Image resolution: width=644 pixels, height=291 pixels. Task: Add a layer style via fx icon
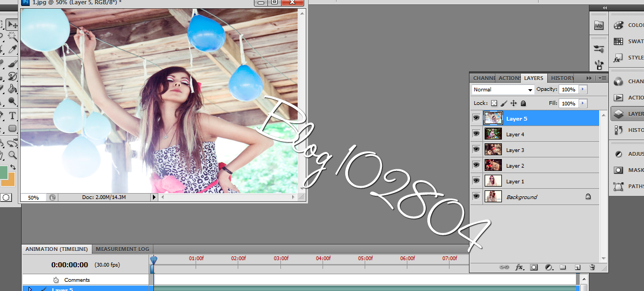click(x=519, y=267)
